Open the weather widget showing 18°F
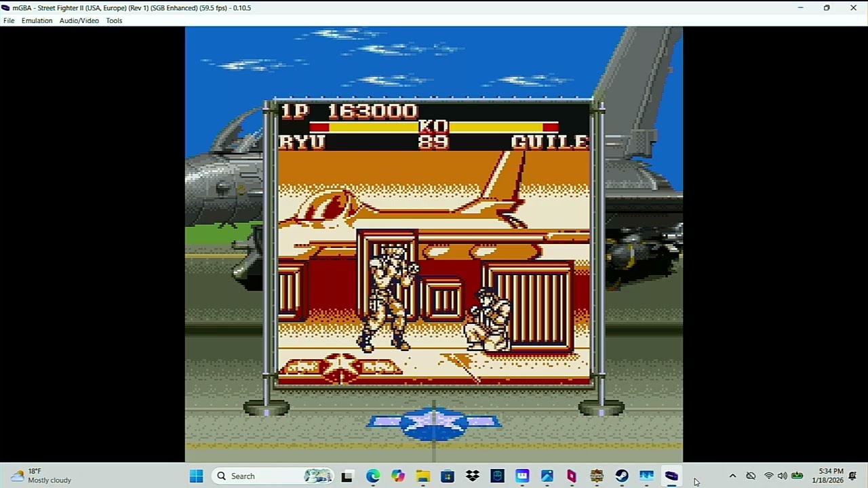Viewport: 868px width, 488px height. click(x=42, y=476)
